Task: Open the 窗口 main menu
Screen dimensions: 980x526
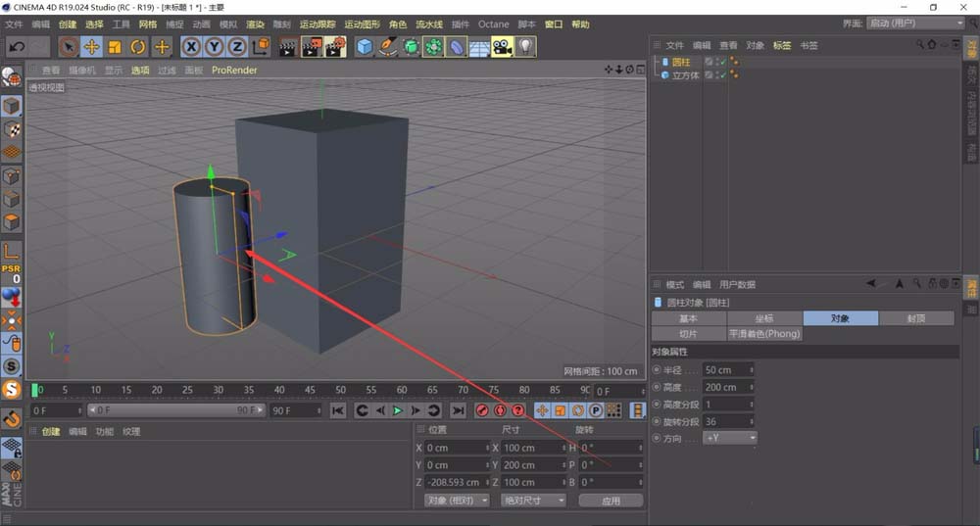Action: point(554,24)
